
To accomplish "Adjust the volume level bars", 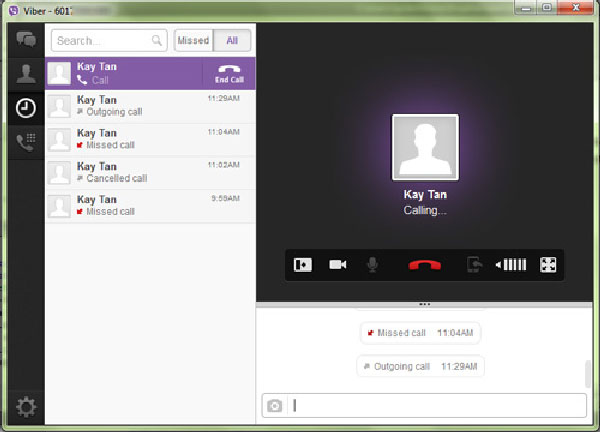I will 515,265.
